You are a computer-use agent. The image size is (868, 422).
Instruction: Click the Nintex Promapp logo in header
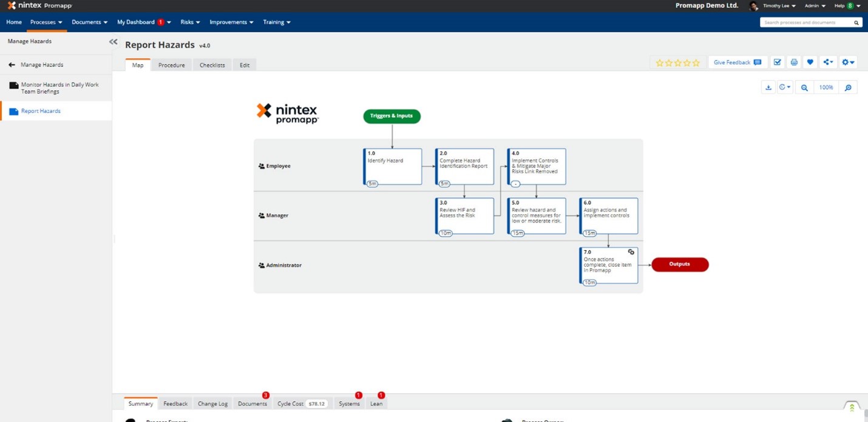(x=39, y=5)
